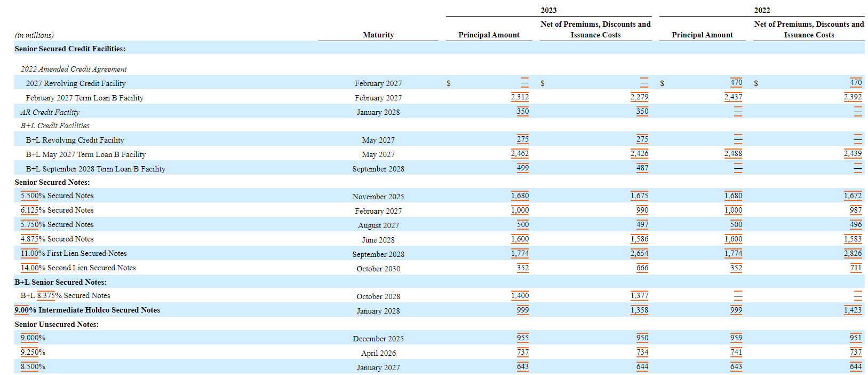Click the "Senior Secured Notes:" heading
Image resolution: width=868 pixels, height=375 pixels.
pyautogui.click(x=52, y=182)
